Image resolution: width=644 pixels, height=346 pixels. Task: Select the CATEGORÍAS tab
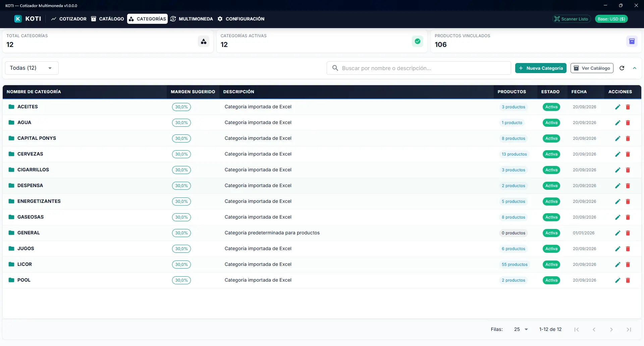coord(147,19)
